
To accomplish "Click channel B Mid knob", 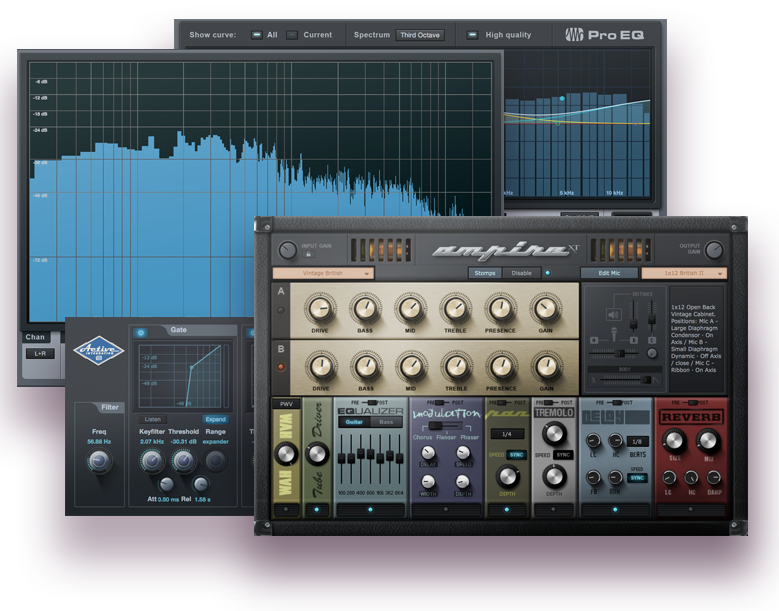I will pyautogui.click(x=411, y=367).
